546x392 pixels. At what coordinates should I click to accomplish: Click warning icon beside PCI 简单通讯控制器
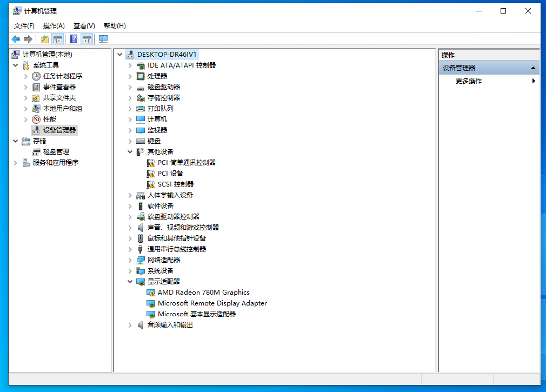(x=151, y=163)
